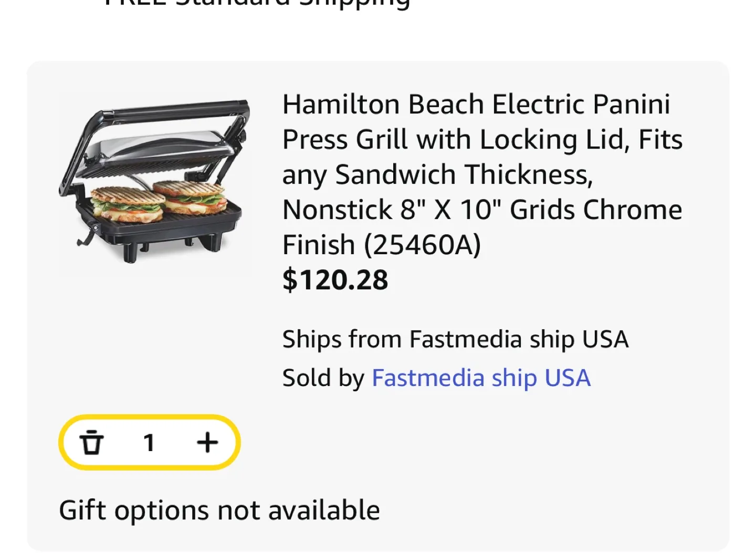
Task: Click the yellow quantity stepper control
Action: [150, 442]
